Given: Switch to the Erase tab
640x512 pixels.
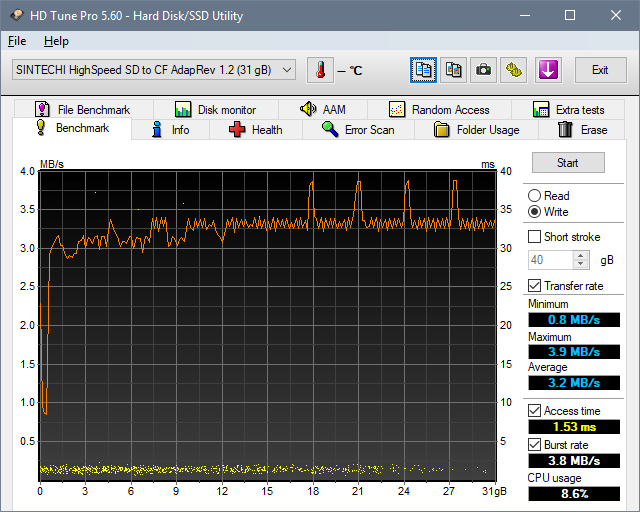Looking at the screenshot, I should (x=582, y=130).
